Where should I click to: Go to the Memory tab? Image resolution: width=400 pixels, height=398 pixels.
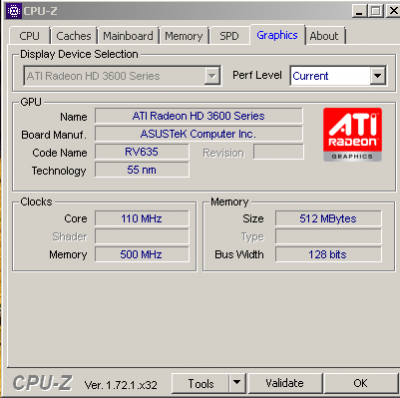pyautogui.click(x=184, y=36)
